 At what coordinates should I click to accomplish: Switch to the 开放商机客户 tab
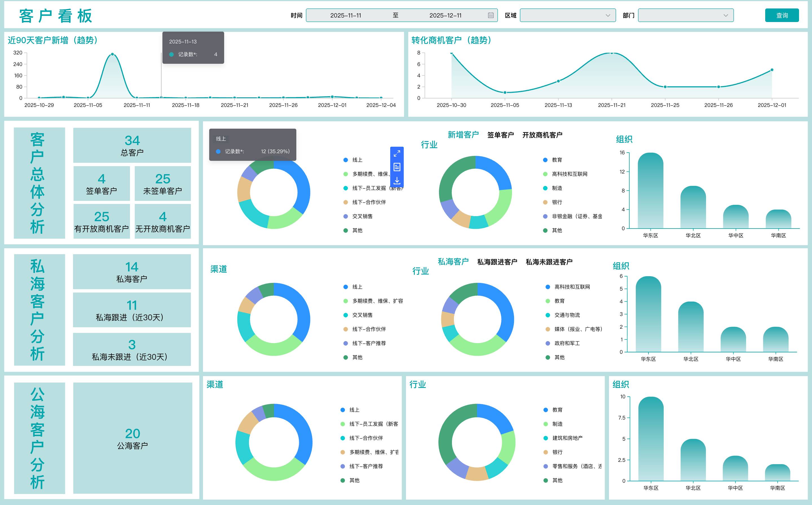coord(542,135)
